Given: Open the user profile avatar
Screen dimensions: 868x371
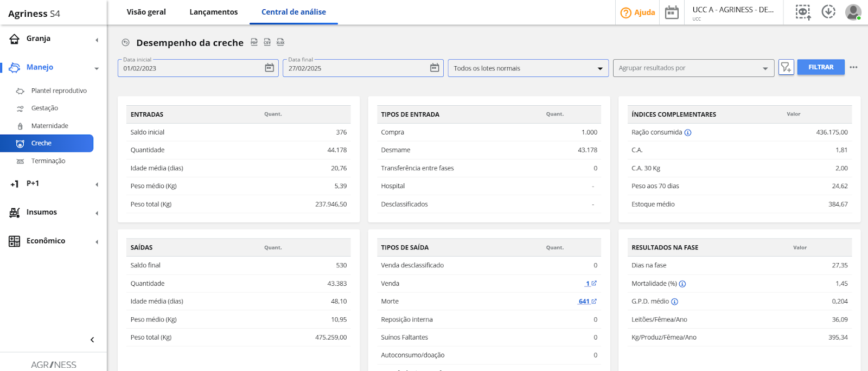Looking at the screenshot, I should tap(853, 12).
